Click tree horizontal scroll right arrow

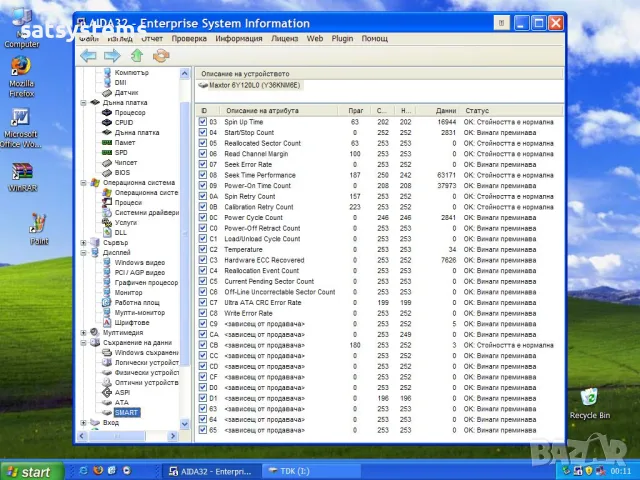click(x=173, y=436)
